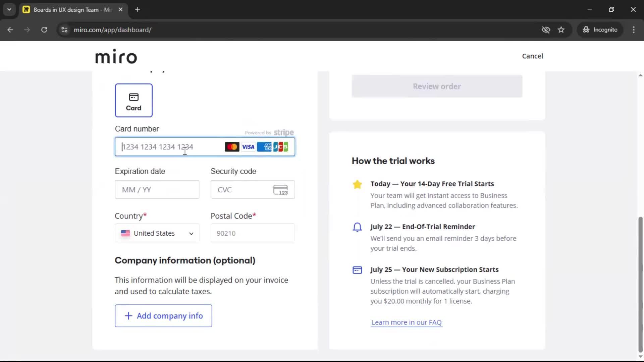Screen dimensions: 644x362
Task: Open the site information icon in address bar
Action: [64, 30]
